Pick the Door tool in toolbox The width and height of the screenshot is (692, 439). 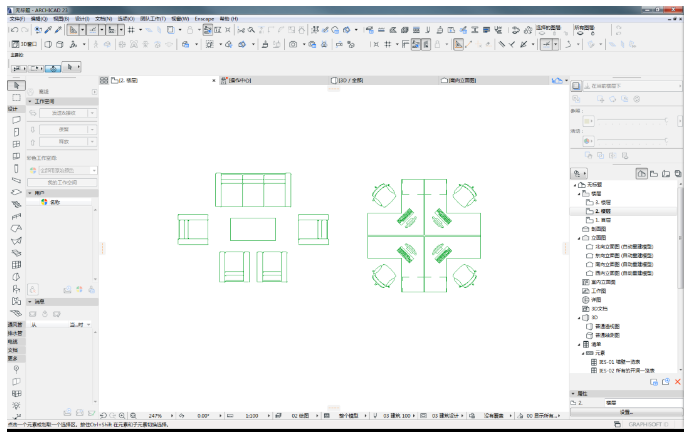click(16, 132)
